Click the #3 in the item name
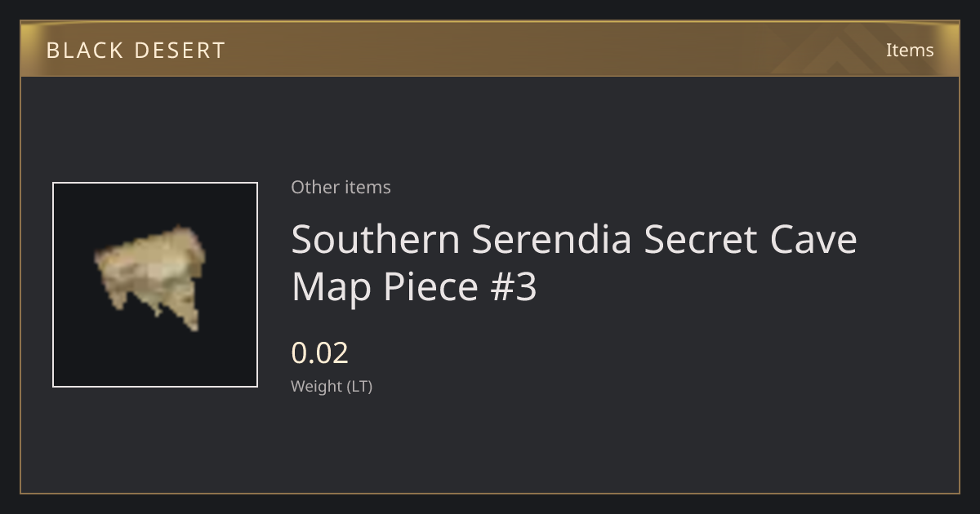This screenshot has width=980, height=514. (512, 287)
